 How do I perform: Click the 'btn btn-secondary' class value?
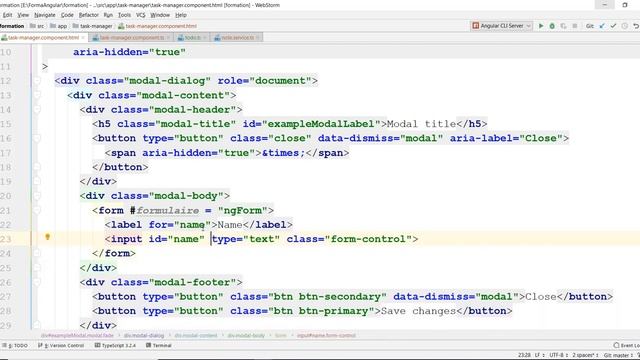click(x=327, y=297)
